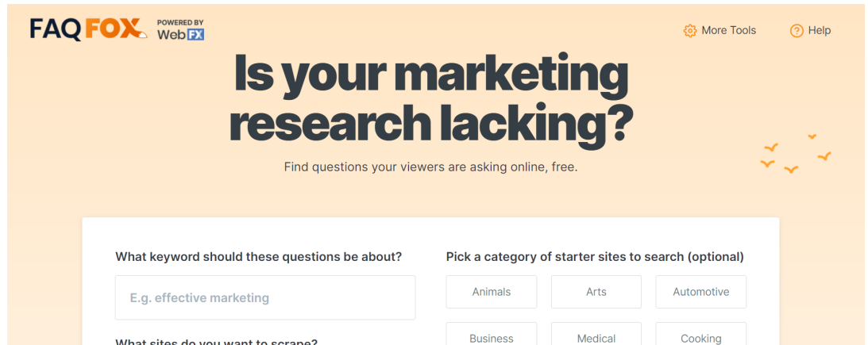Click the "Pick a category of starter sites" label
Screen dimensions: 868x345
[594, 257]
